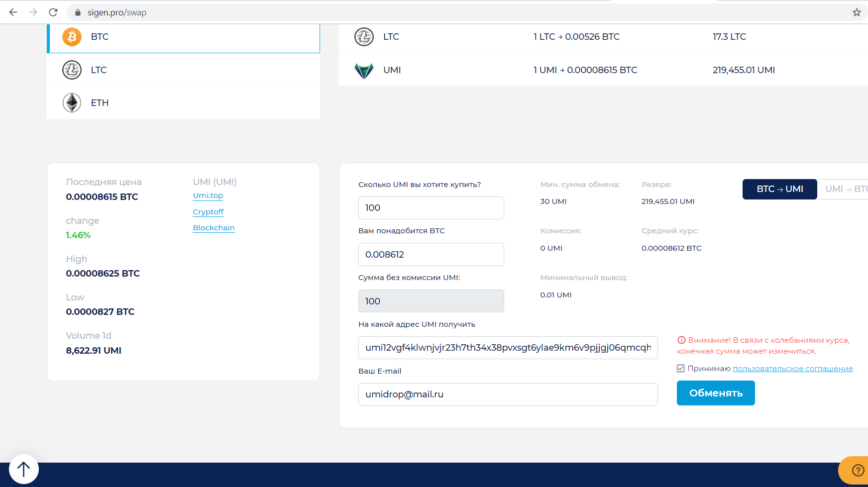Click the padlock site security icon
868x487 pixels.
coord(78,12)
